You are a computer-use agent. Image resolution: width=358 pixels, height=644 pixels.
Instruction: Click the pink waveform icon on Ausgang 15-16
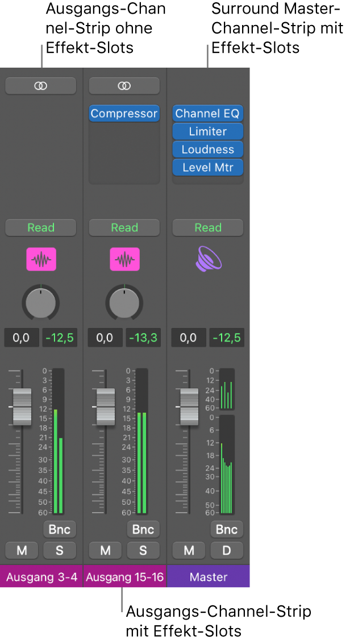tap(124, 259)
